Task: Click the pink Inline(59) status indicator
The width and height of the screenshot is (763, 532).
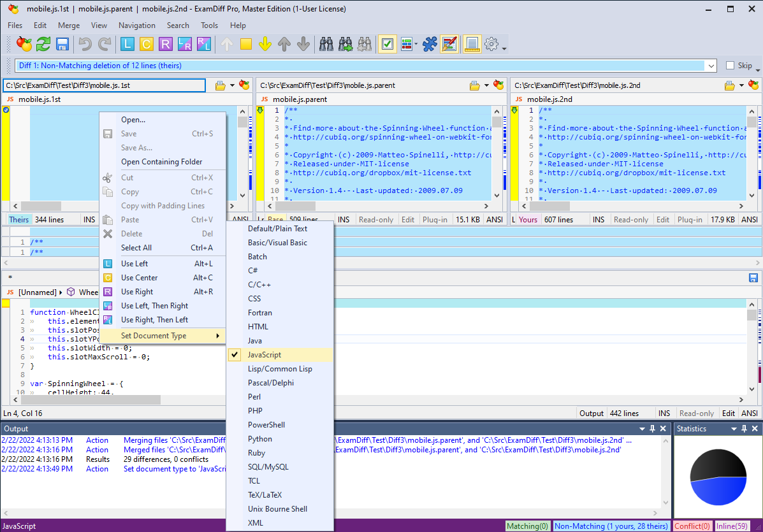Action: click(x=731, y=526)
